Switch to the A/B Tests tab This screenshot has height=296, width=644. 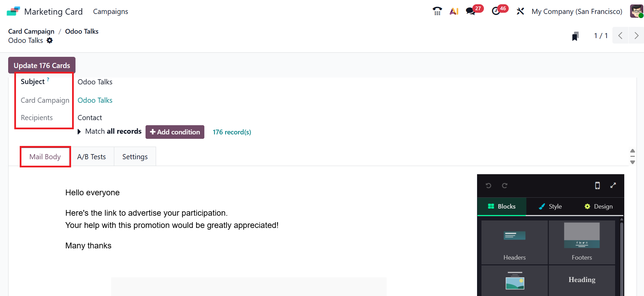(91, 157)
